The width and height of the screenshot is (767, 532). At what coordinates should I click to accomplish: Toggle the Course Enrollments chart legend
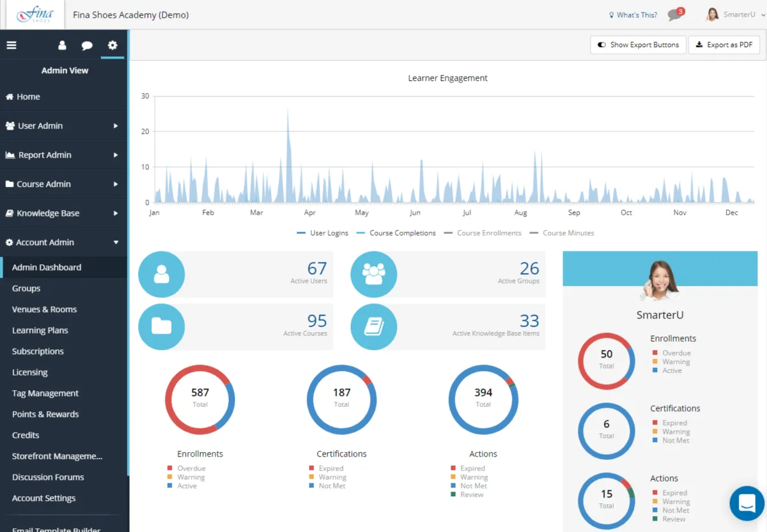point(483,233)
